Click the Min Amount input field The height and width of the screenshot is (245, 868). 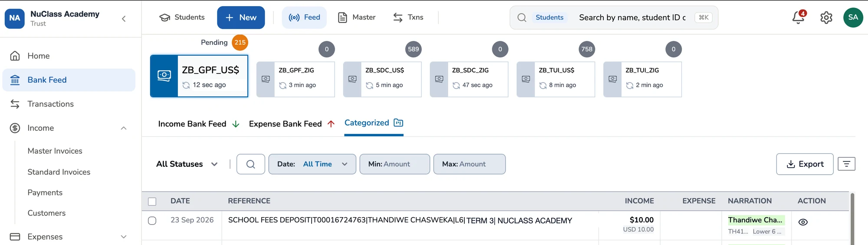[x=395, y=164]
